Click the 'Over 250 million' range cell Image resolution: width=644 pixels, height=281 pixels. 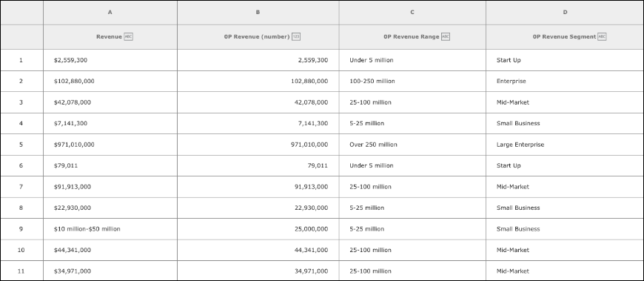point(412,145)
